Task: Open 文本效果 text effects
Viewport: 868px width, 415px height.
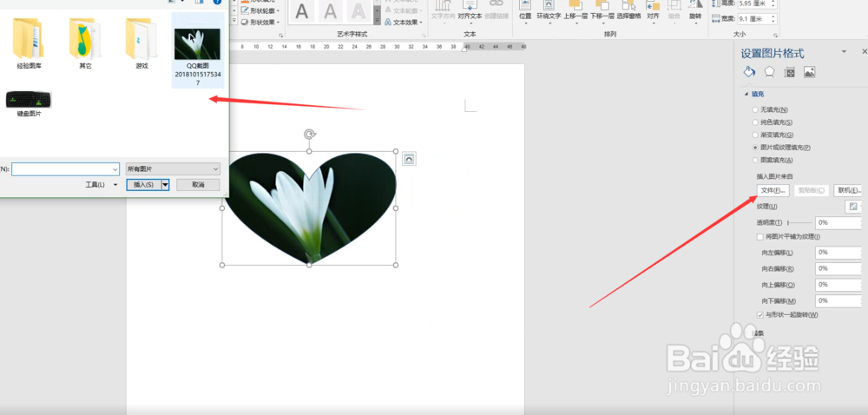Action: 404,22
